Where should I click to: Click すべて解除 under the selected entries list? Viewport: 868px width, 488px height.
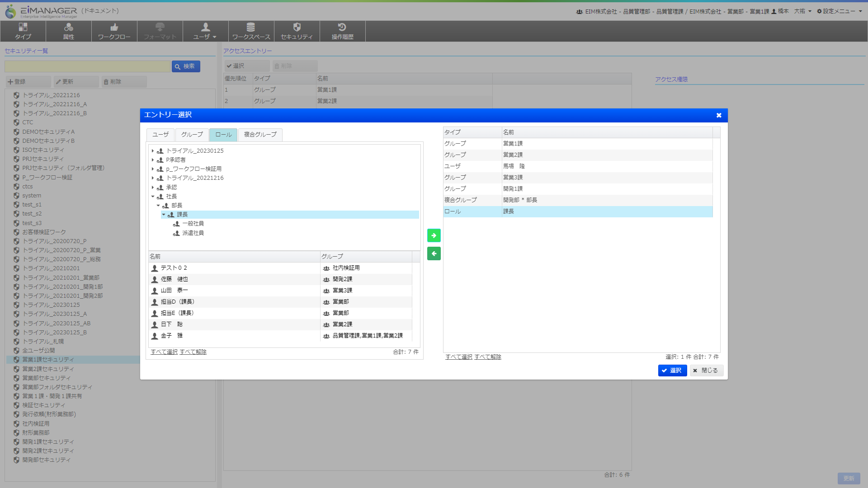click(488, 357)
